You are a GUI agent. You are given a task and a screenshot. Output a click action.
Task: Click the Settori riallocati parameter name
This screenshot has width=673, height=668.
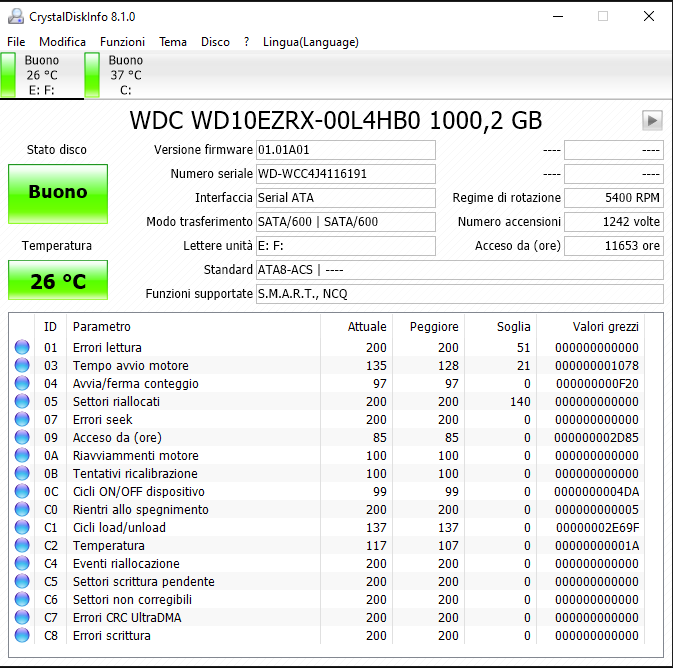tap(116, 401)
